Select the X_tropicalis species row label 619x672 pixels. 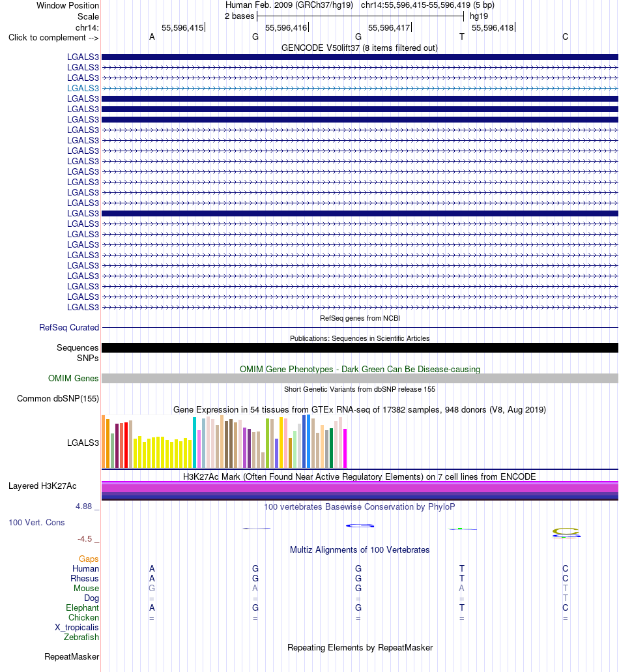click(x=77, y=628)
